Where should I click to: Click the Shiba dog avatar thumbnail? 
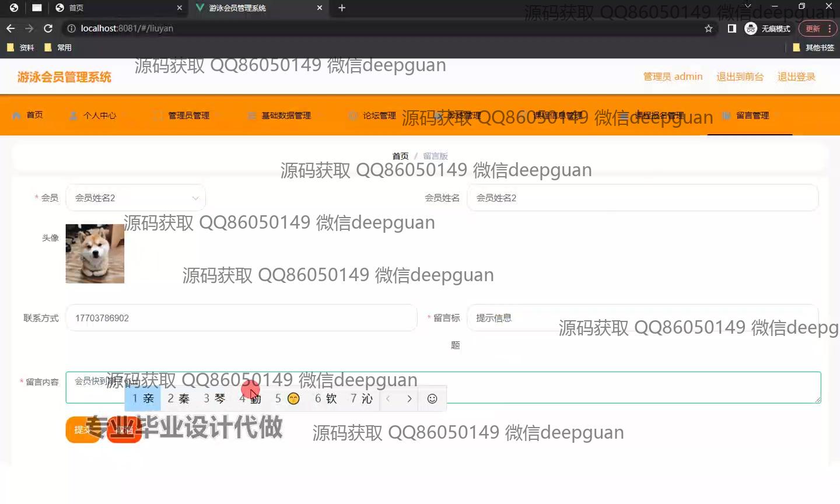pos(95,254)
